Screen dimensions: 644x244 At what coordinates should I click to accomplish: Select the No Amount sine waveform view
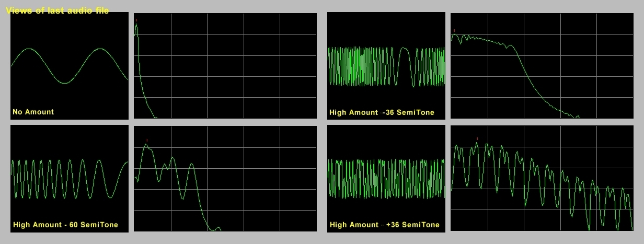coord(69,65)
